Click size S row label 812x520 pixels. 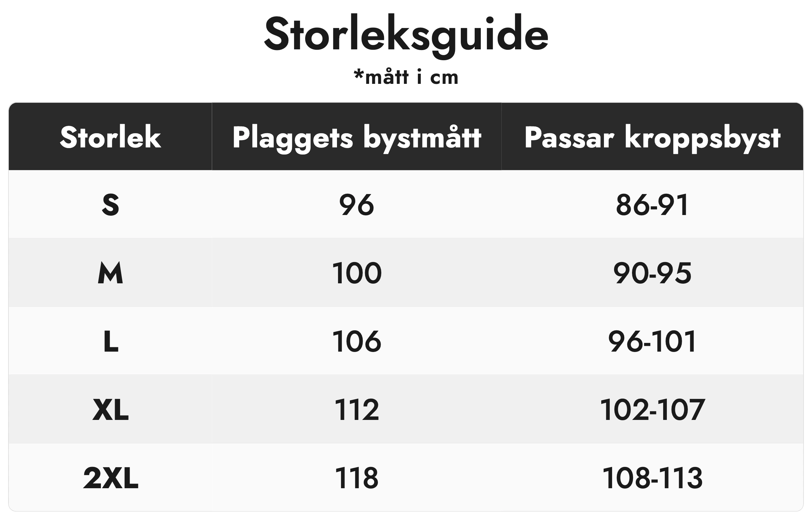(x=110, y=205)
